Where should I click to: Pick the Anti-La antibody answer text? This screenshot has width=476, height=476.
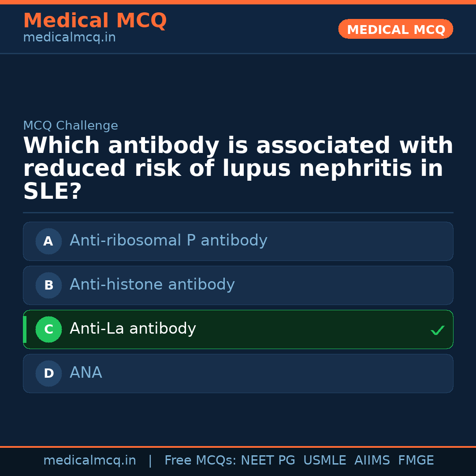[133, 329]
